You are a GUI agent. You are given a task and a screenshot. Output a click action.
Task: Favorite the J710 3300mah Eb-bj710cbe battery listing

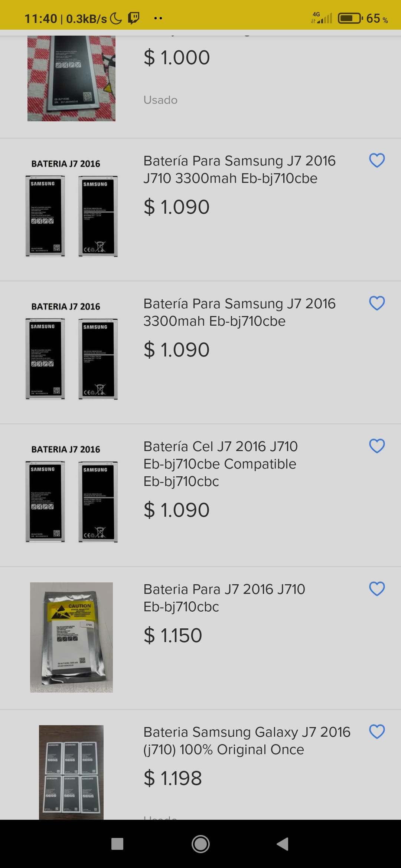click(376, 161)
